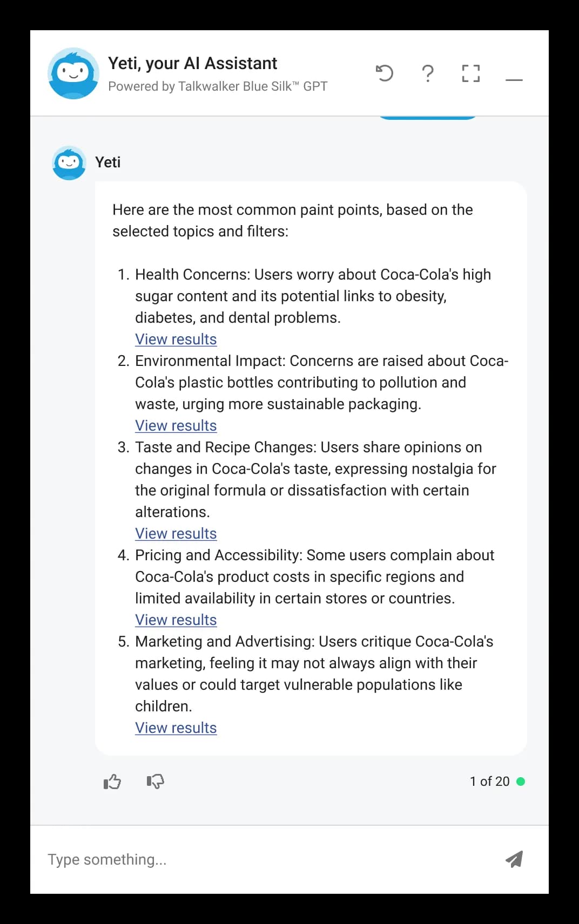Click the "1 of 20" message counter
The height and width of the screenshot is (924, 579).
coord(489,781)
